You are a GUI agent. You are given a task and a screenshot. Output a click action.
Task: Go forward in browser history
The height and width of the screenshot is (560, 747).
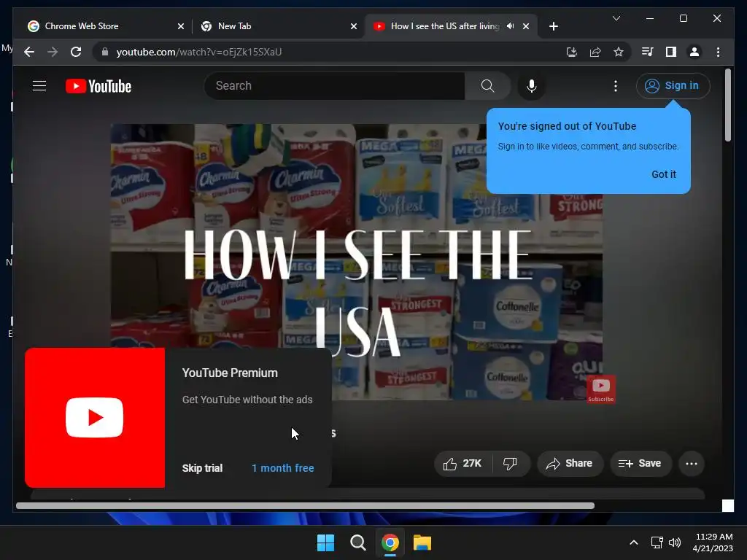pyautogui.click(x=53, y=52)
